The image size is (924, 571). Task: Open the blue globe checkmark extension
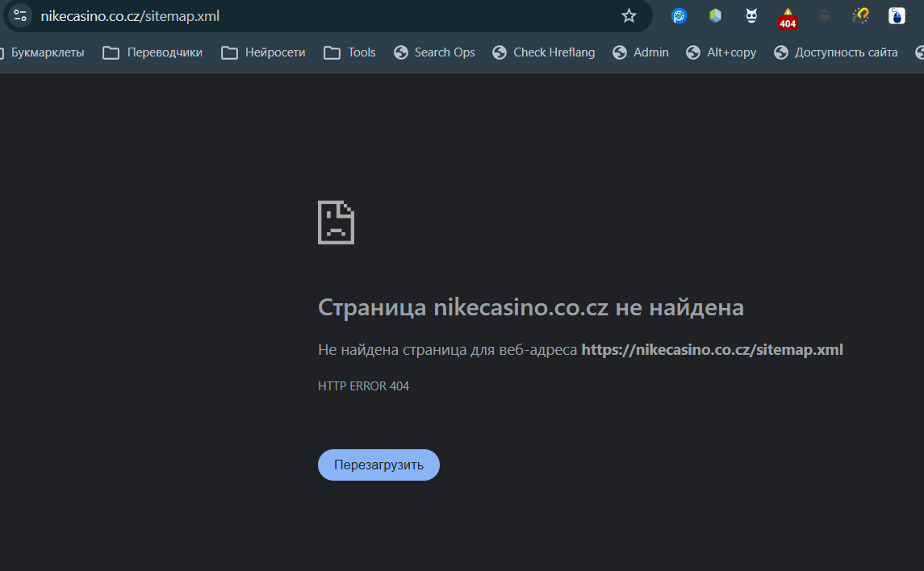click(x=679, y=16)
